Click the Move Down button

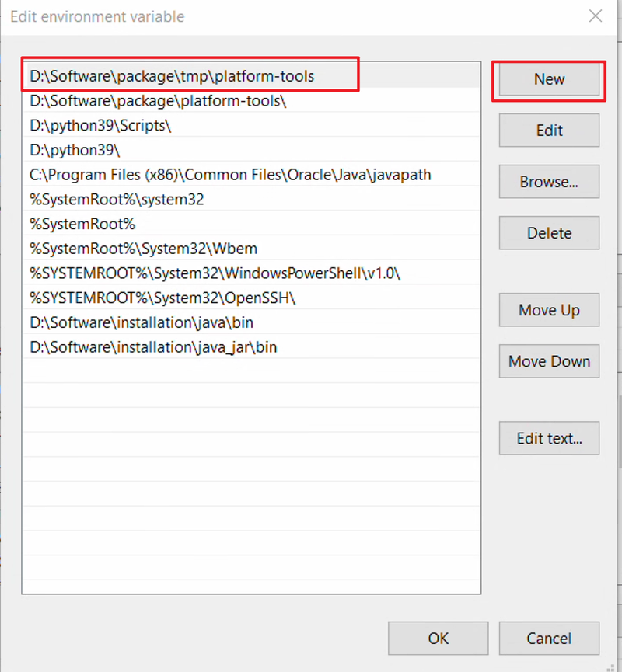point(549,361)
